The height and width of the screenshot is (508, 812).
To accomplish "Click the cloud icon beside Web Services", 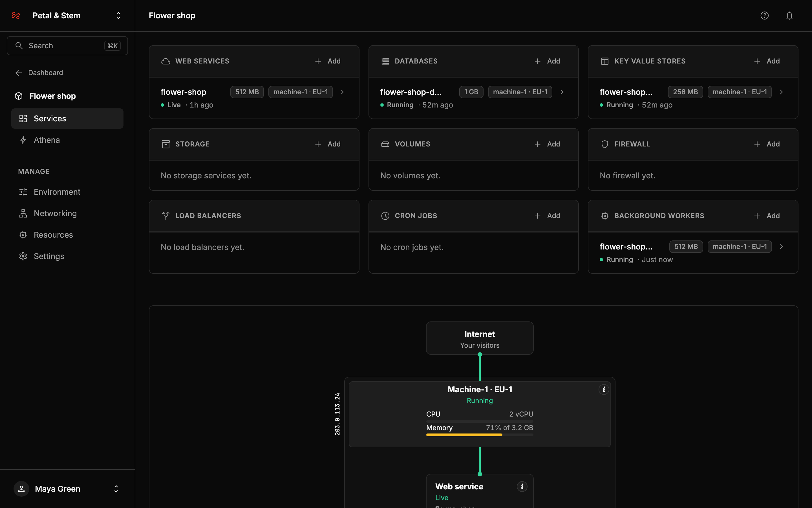I will [x=166, y=61].
